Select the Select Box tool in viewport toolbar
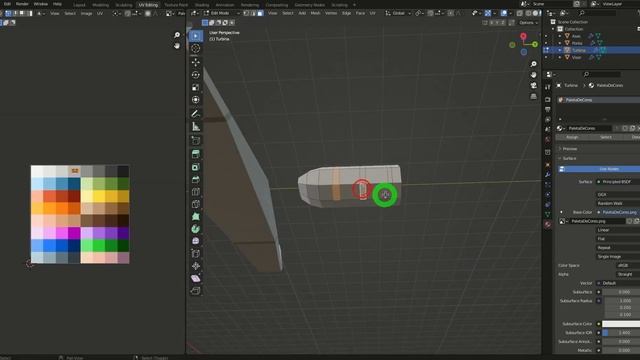 click(x=196, y=36)
